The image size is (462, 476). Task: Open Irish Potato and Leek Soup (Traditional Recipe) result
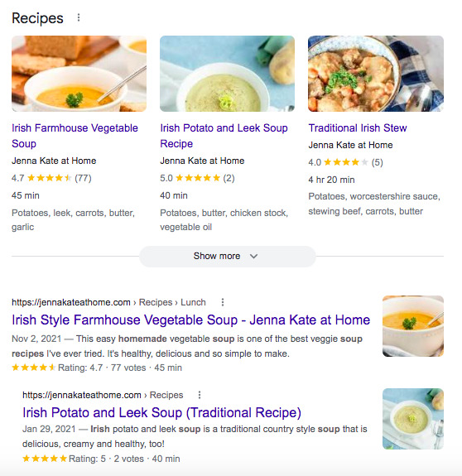[x=161, y=412]
